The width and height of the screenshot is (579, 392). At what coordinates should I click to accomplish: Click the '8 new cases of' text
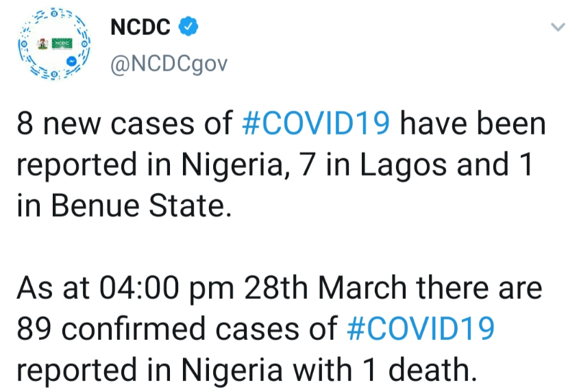[x=125, y=123]
